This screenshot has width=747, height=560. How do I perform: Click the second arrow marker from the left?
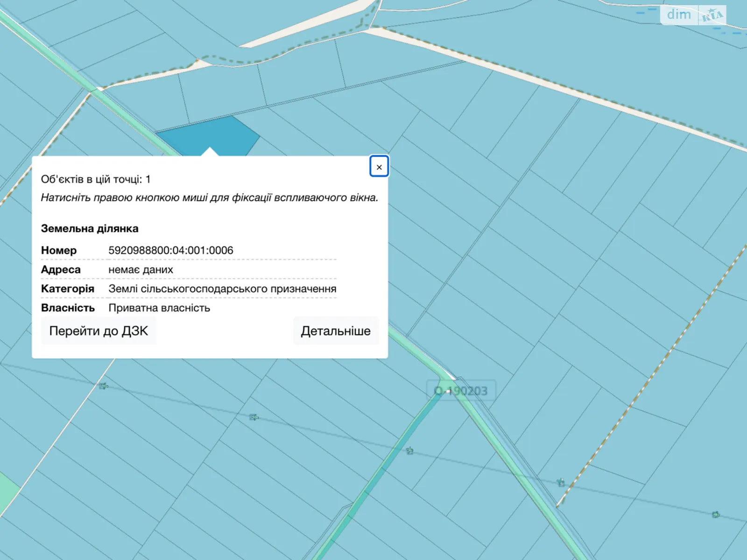(254, 417)
